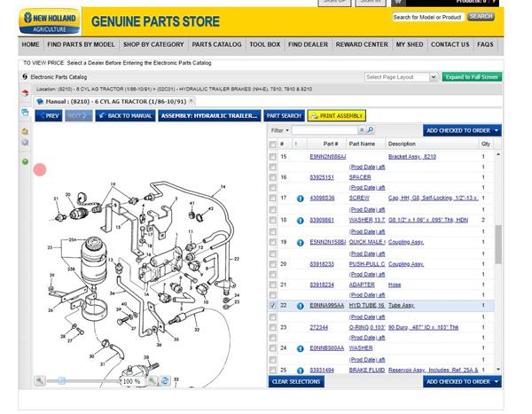Click the PREV button
Image resolution: width=532 pixels, height=414 pixels.
point(49,116)
